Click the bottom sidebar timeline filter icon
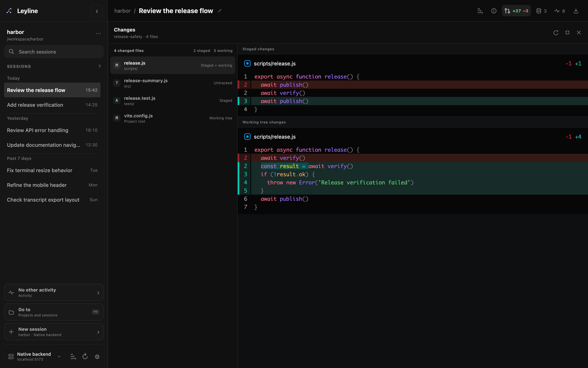This screenshot has height=368, width=588. (x=73, y=357)
